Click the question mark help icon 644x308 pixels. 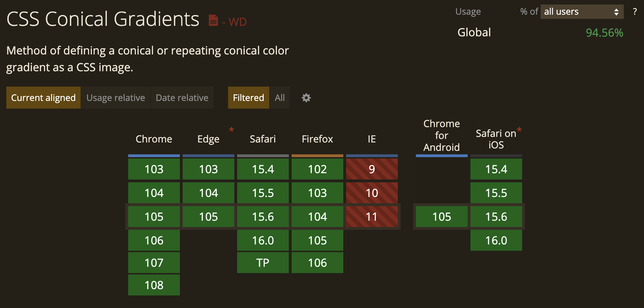pos(635,12)
